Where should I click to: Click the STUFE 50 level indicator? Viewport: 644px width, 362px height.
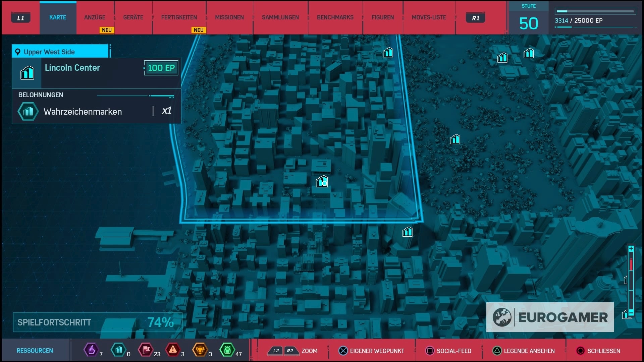click(529, 17)
